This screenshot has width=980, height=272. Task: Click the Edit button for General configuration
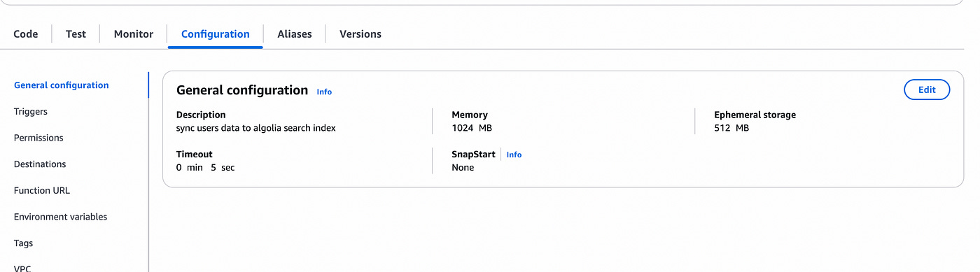point(927,90)
